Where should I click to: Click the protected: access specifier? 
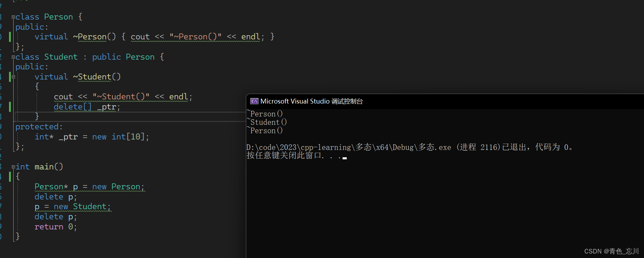tap(39, 127)
